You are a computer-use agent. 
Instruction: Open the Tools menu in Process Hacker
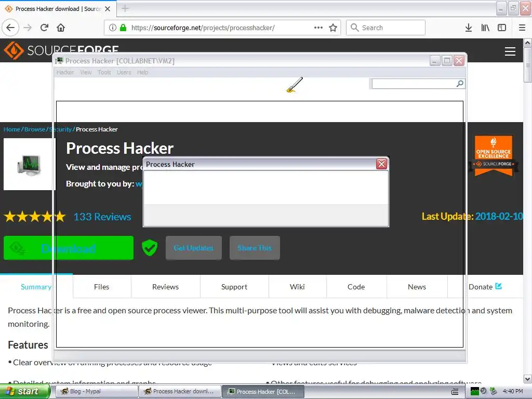click(x=104, y=72)
